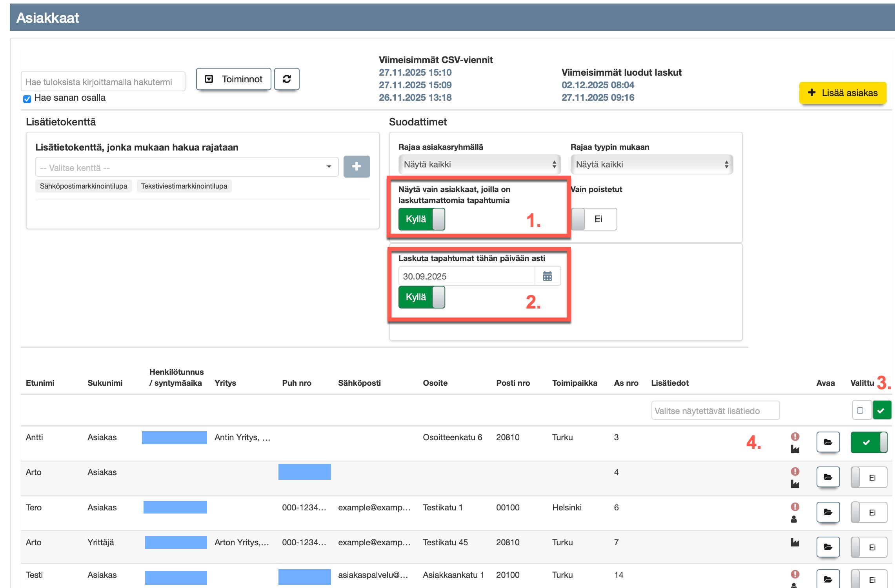Open the Rajaa tyypin mukaan dropdown
This screenshot has width=895, height=588.
[x=651, y=165]
